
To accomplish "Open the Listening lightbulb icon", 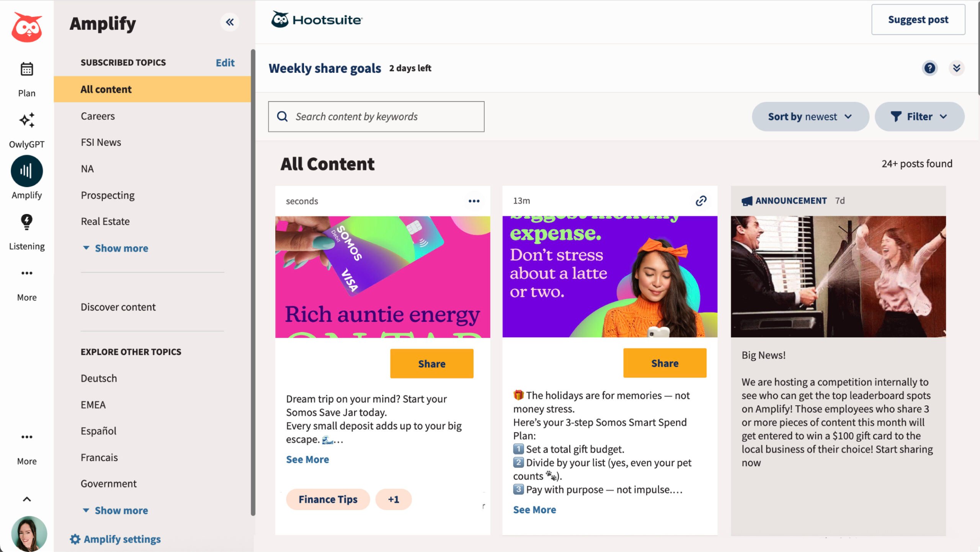I will pyautogui.click(x=26, y=222).
